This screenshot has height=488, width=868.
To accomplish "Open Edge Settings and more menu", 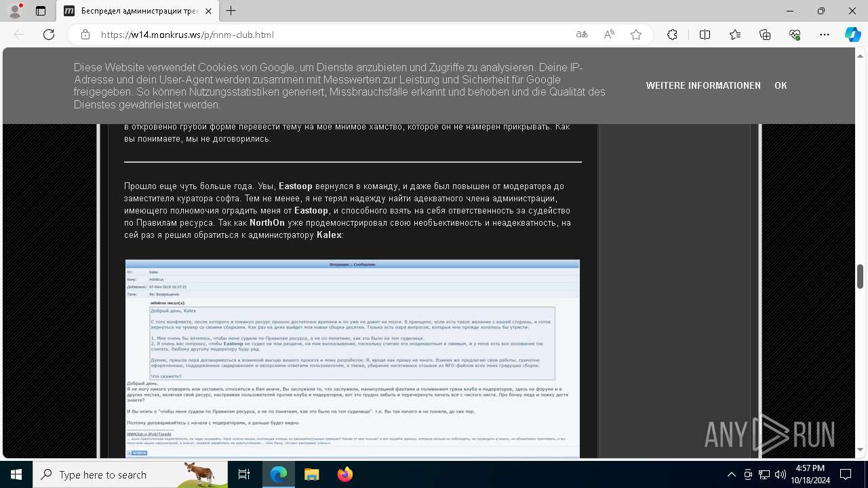I will 825,35.
